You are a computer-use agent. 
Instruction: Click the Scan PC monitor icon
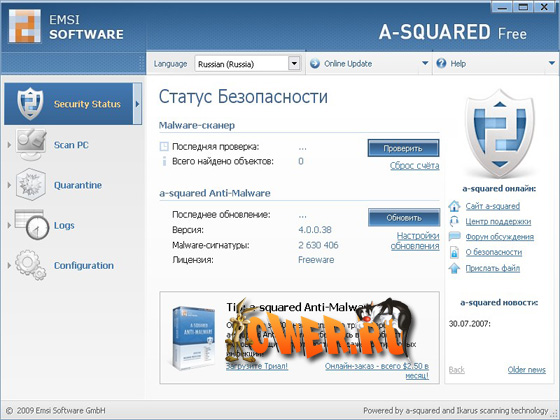pos(31,145)
